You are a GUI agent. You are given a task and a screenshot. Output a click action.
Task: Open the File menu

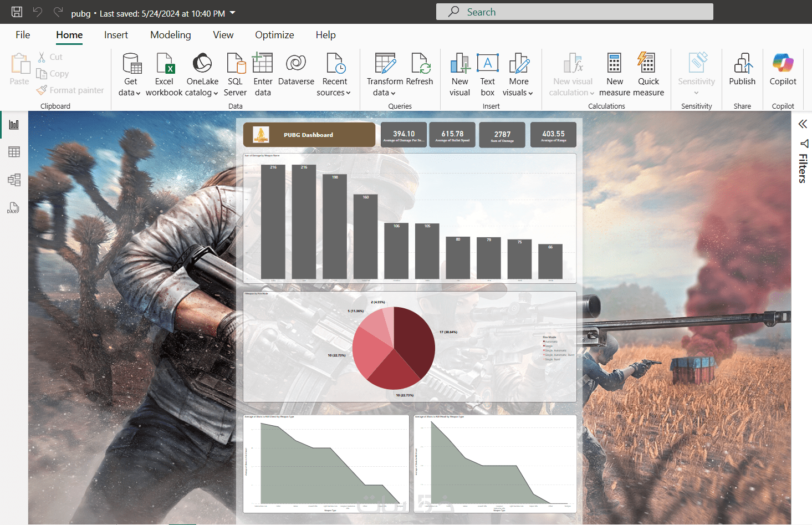23,35
